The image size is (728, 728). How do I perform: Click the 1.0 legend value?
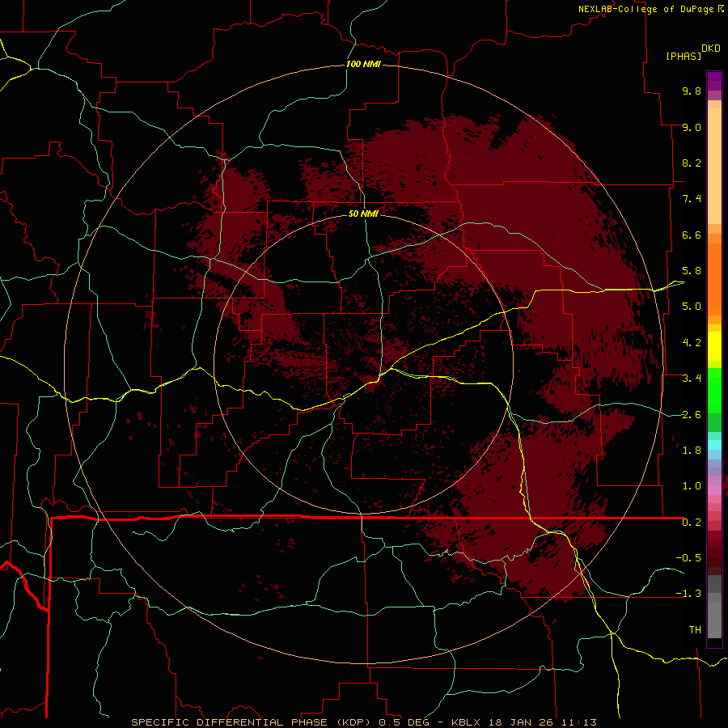(x=692, y=486)
